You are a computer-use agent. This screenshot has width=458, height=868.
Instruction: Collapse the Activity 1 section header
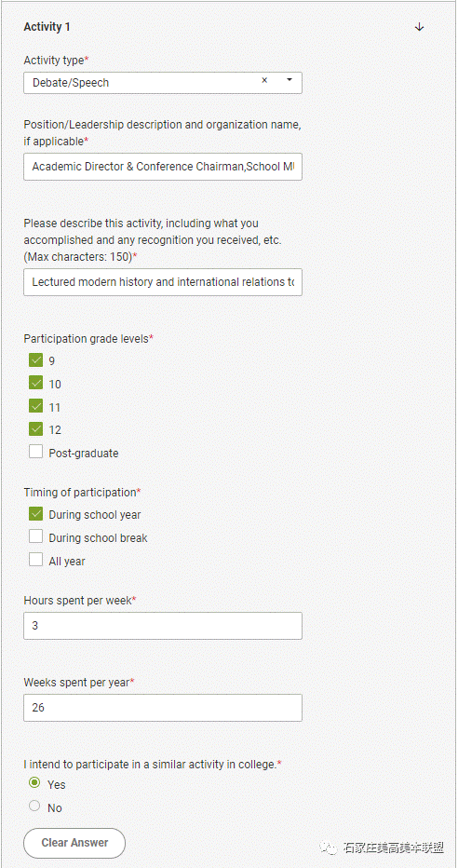coord(47,27)
